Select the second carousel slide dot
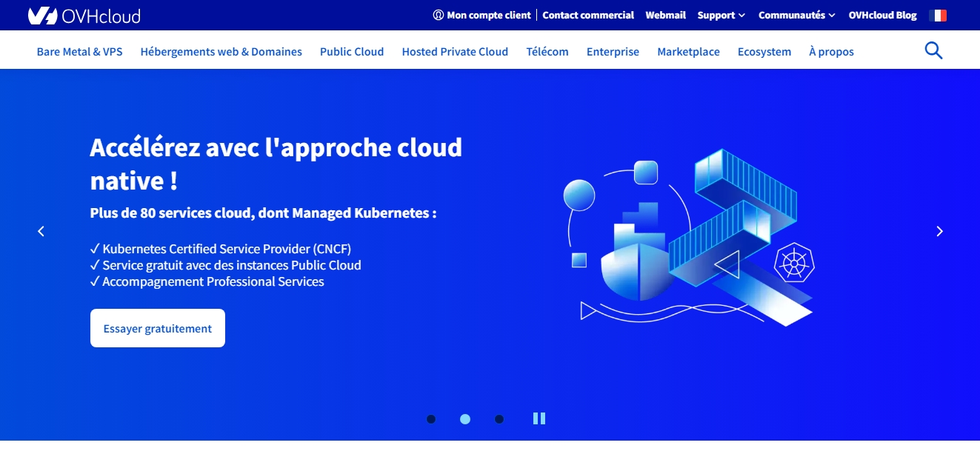 tap(465, 419)
